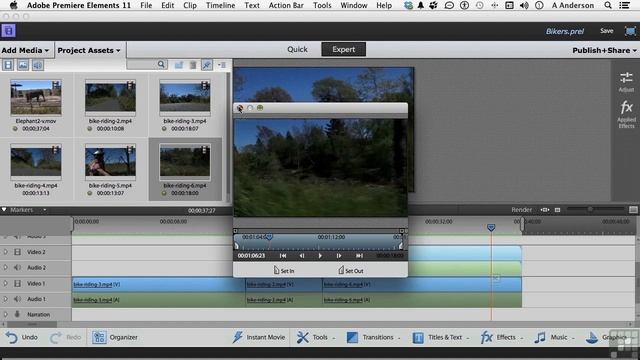Toggle the Audio 2 track speaker icon
Image resolution: width=640 pixels, height=360 pixels.
(17, 268)
